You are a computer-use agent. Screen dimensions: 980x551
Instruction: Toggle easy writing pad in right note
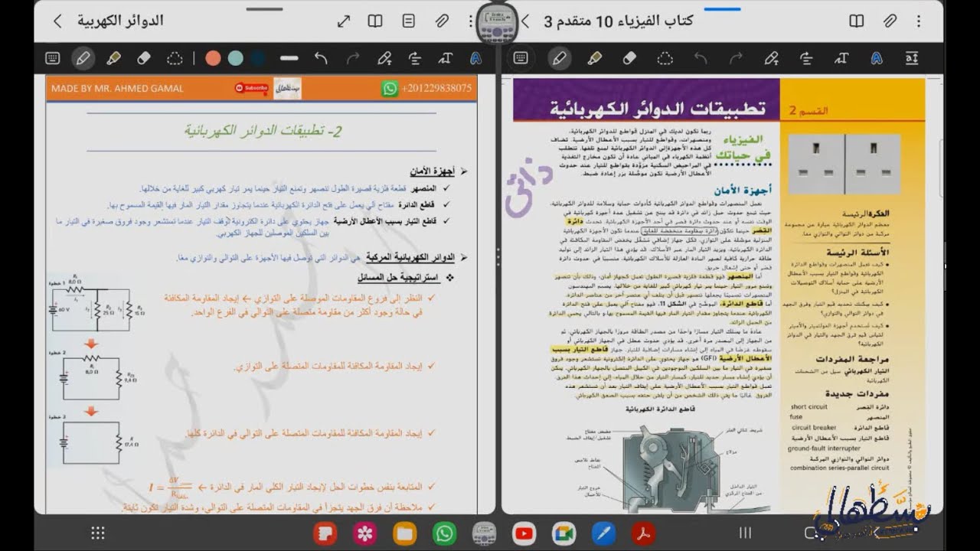(912, 58)
